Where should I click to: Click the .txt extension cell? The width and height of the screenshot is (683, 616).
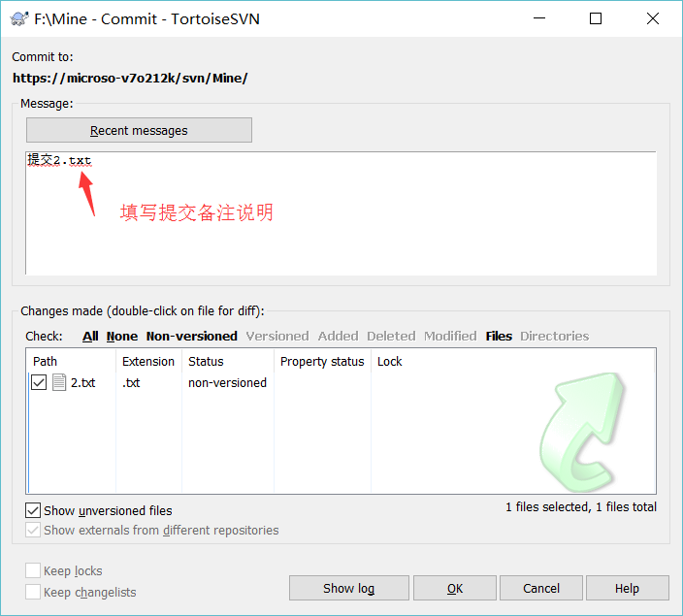[x=131, y=382]
